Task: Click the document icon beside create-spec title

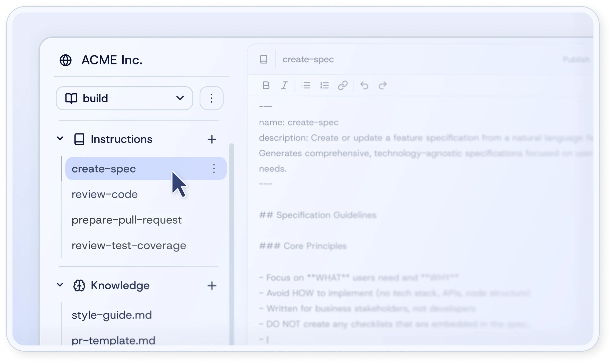Action: click(264, 59)
